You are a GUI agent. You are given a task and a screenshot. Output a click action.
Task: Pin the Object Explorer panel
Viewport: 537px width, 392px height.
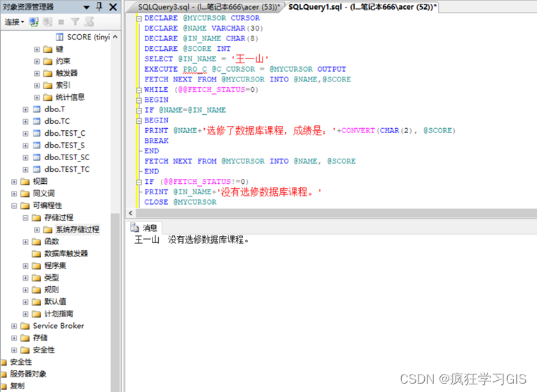[x=100, y=7]
